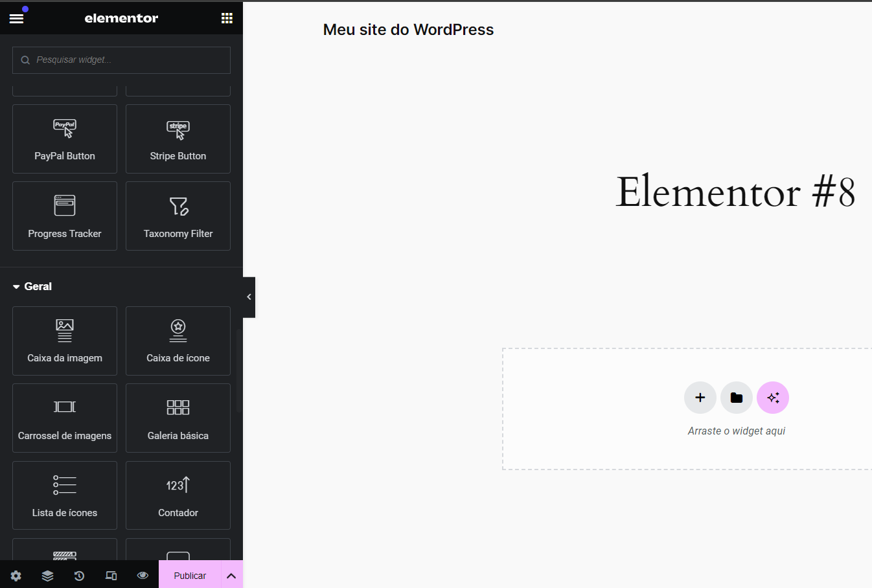Select the Galeria básica widget

178,418
